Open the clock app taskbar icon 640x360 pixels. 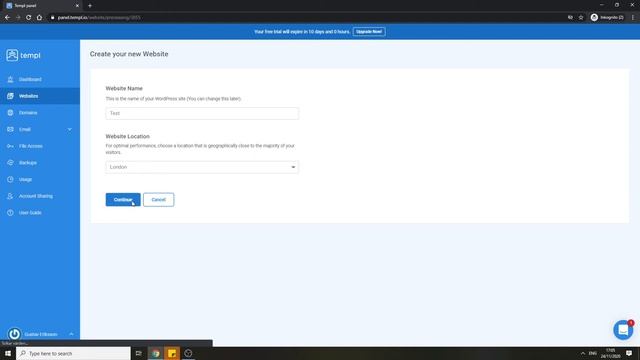188,353
